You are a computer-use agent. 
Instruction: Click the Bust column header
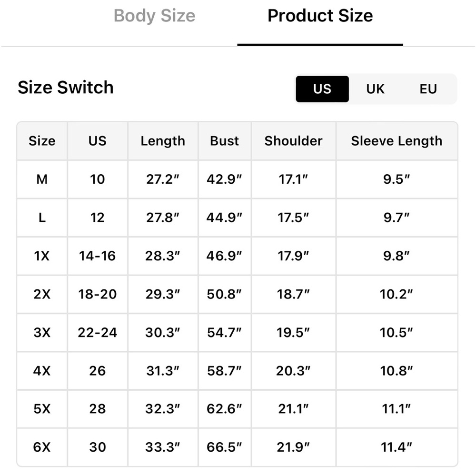pyautogui.click(x=224, y=141)
